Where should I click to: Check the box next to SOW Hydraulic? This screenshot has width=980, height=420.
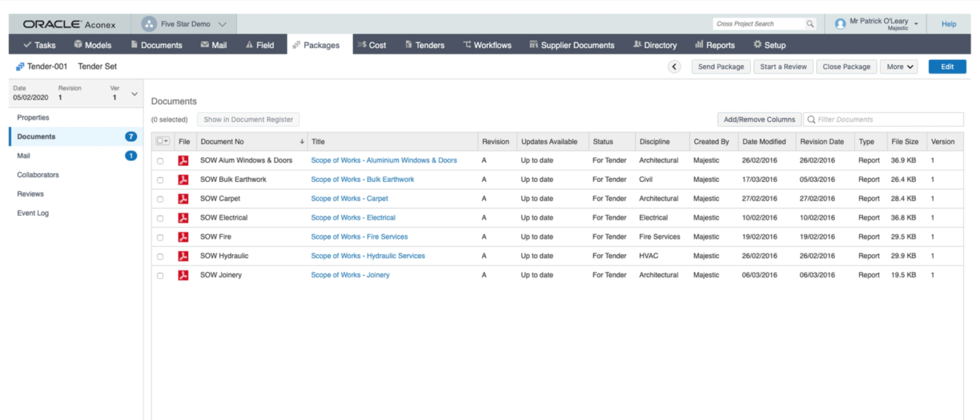pos(160,257)
